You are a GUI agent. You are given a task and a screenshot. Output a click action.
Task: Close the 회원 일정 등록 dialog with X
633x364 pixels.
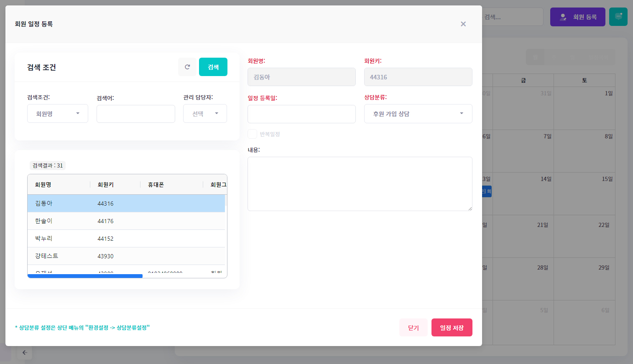(463, 24)
